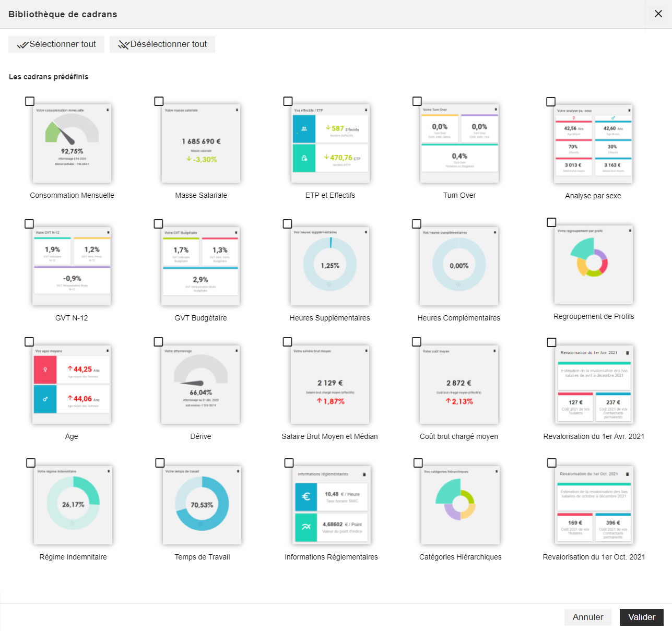Select the Temps de Travail checkbox

(x=160, y=463)
